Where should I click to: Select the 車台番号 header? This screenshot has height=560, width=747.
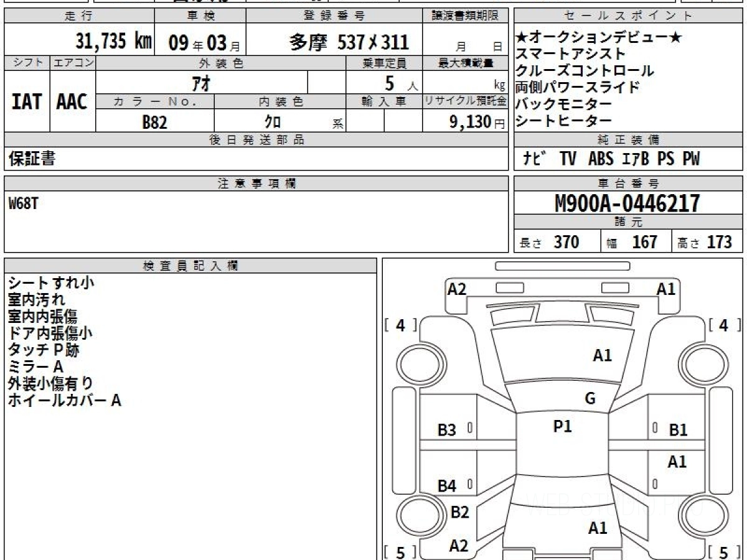click(629, 184)
